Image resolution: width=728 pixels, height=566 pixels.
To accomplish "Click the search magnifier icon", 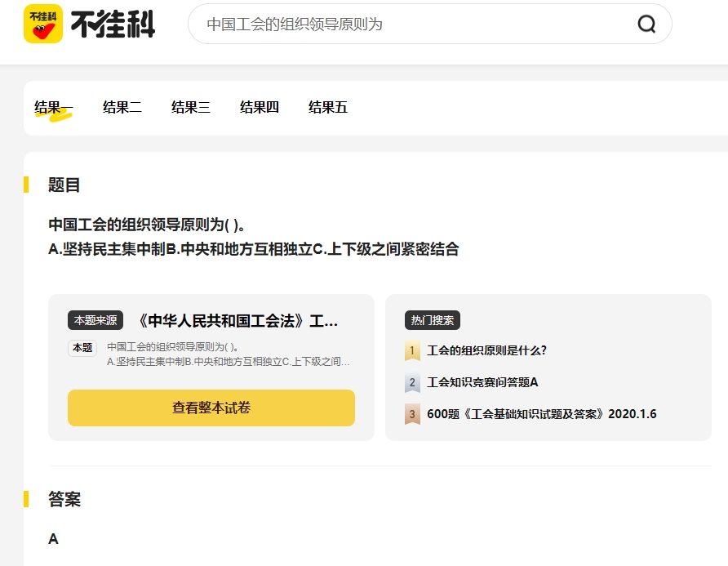I will tap(646, 24).
